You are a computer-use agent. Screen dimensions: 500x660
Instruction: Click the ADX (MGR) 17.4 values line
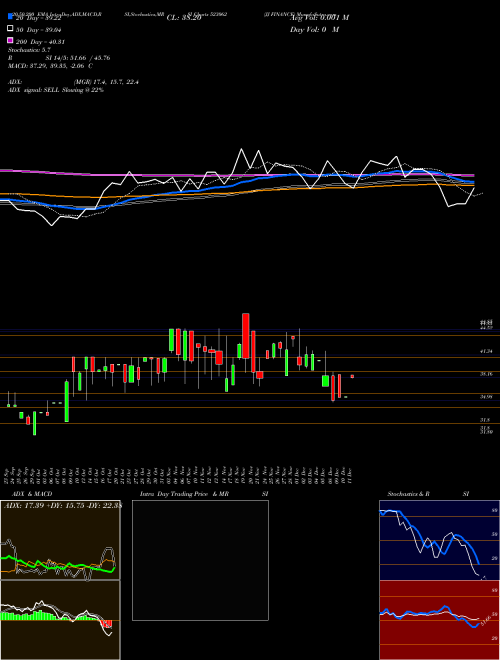point(74,82)
